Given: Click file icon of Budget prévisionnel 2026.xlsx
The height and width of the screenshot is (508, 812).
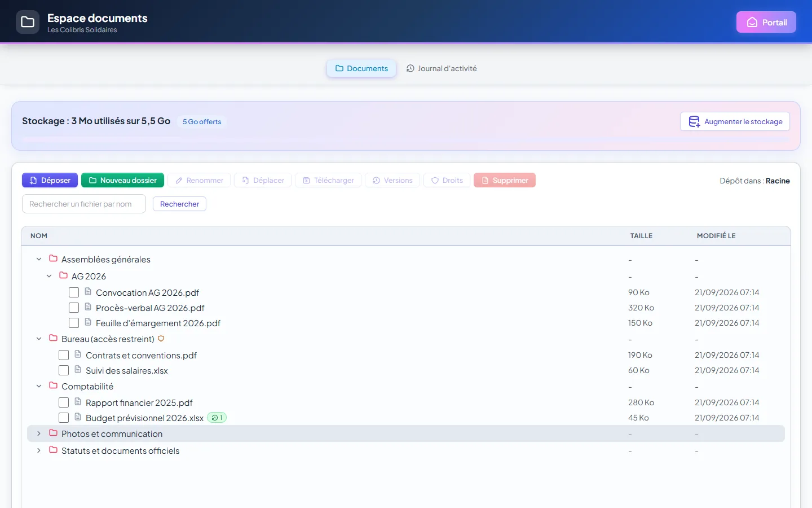Looking at the screenshot, I should click(x=78, y=417).
